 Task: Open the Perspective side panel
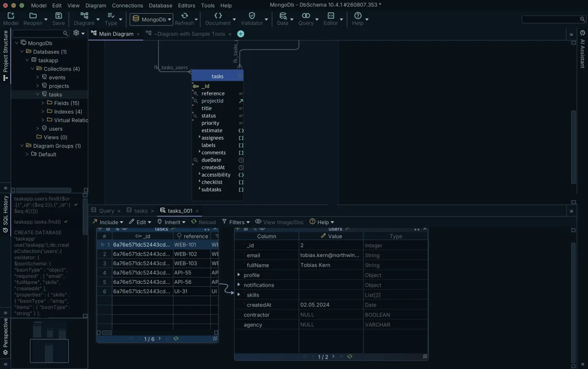pos(6,337)
